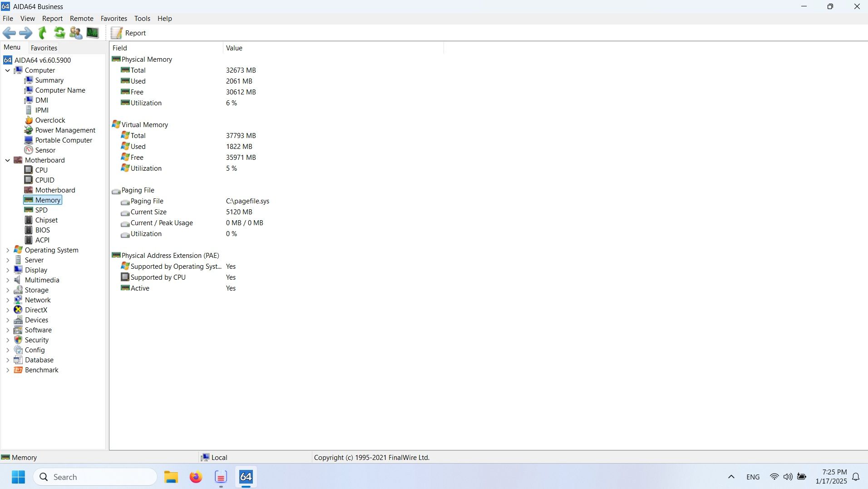Image resolution: width=868 pixels, height=489 pixels.
Task: Select the BIOS icon
Action: tap(29, 230)
